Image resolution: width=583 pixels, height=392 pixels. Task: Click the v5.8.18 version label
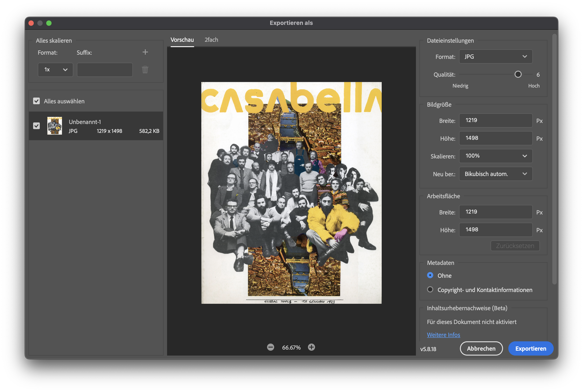[x=428, y=349]
